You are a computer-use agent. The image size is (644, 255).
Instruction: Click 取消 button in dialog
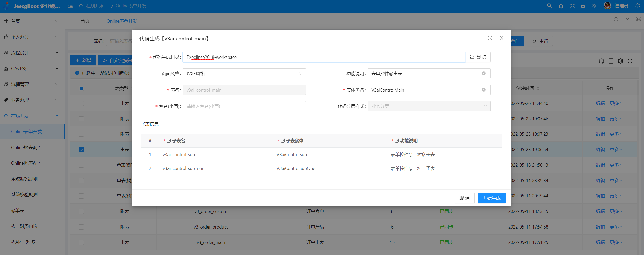click(465, 198)
